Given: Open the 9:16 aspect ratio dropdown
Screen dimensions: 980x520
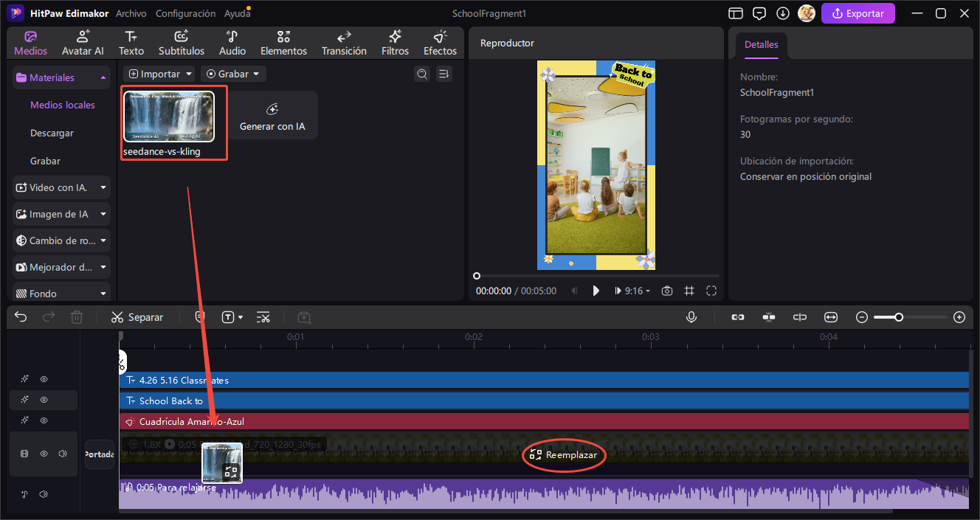Looking at the screenshot, I should (633, 290).
